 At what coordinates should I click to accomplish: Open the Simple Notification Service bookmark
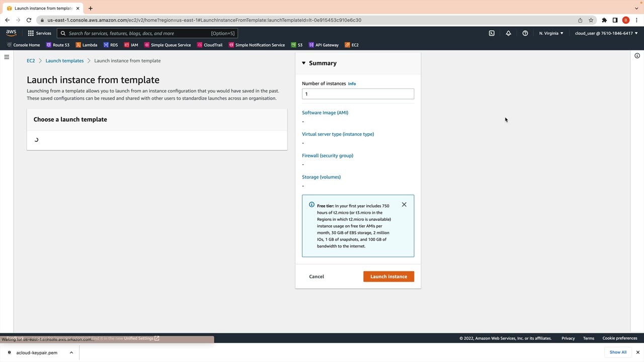coord(257,45)
